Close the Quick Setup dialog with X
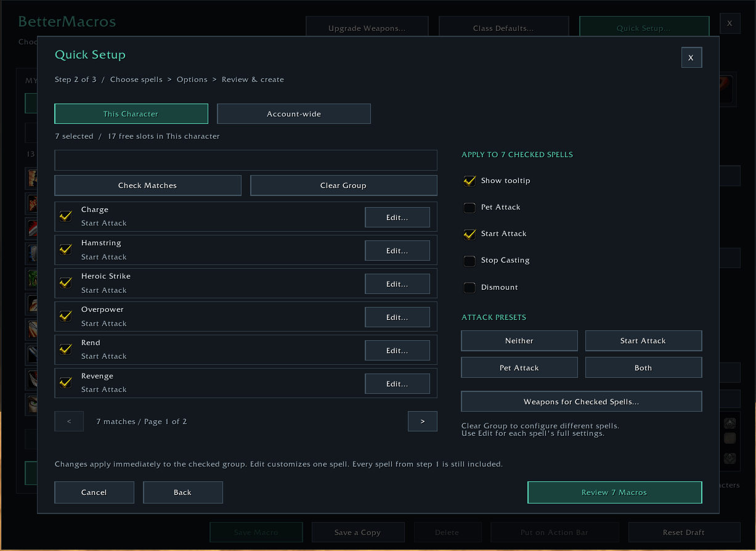The height and width of the screenshot is (551, 756). pyautogui.click(x=691, y=57)
